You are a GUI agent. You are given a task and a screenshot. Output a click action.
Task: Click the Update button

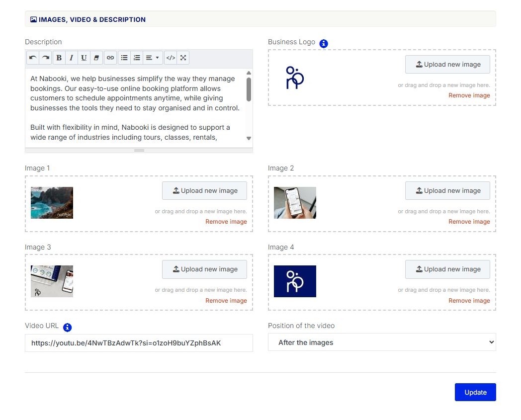point(475,392)
